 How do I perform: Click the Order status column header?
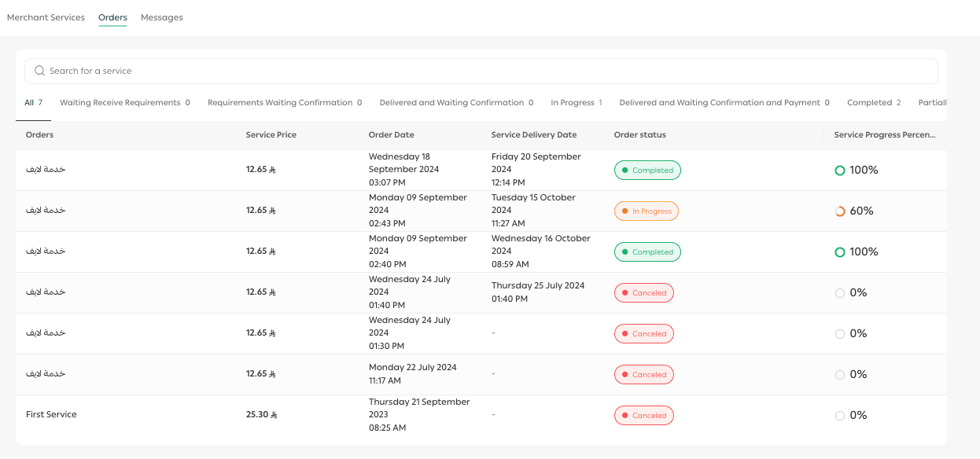[x=639, y=135]
